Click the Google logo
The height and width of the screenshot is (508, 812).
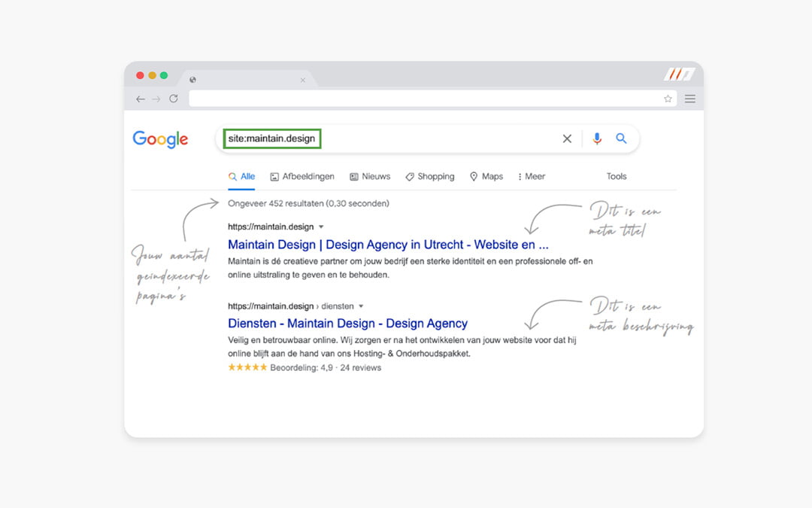click(161, 139)
